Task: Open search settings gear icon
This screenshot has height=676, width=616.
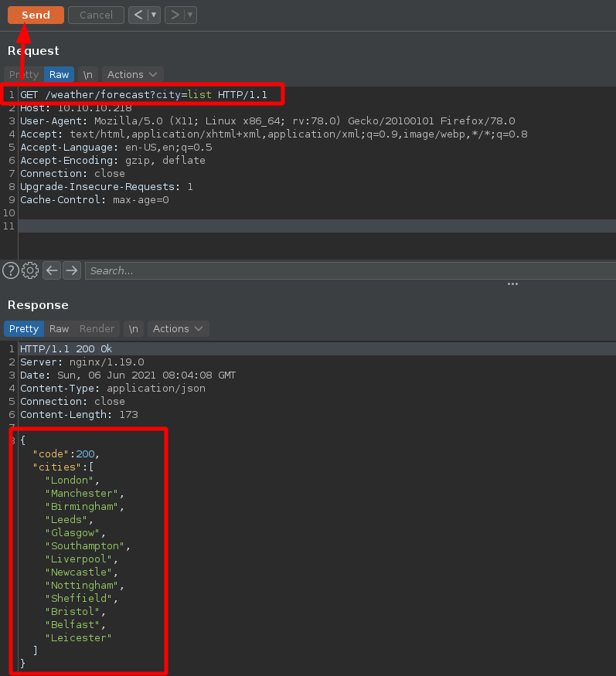Action: [x=30, y=270]
